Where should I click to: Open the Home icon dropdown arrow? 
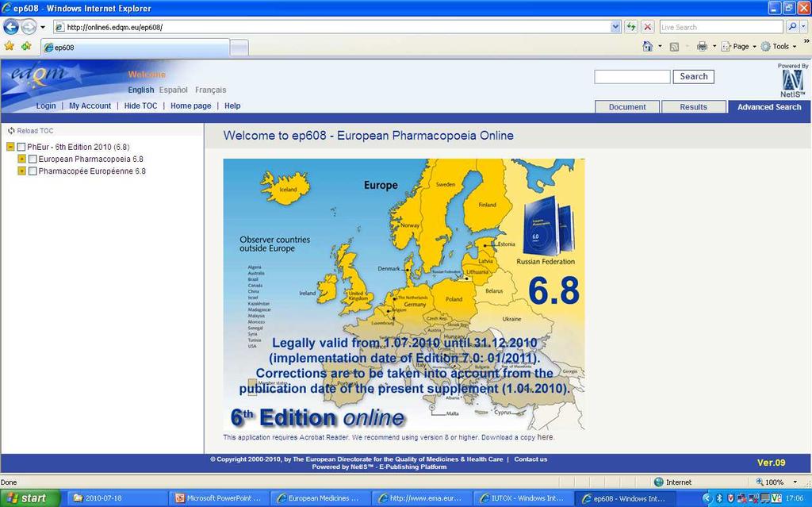[660, 46]
